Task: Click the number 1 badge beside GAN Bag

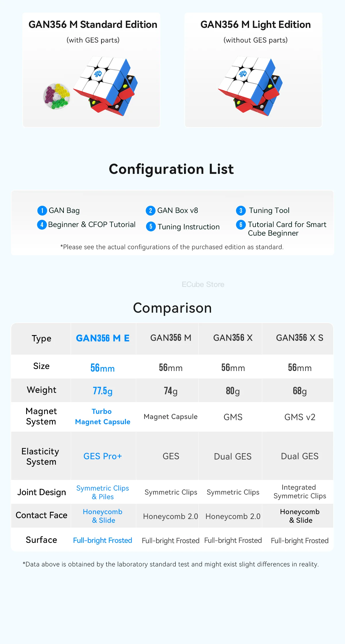Action: (x=42, y=211)
